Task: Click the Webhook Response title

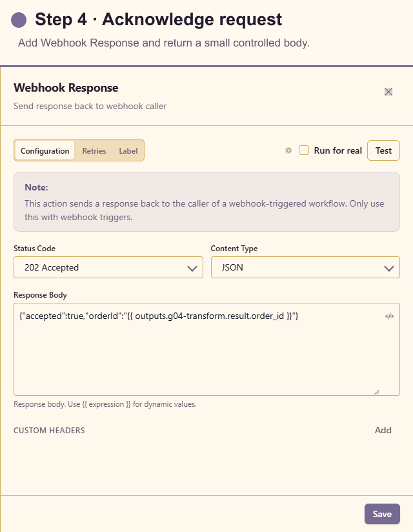Action: coord(66,88)
